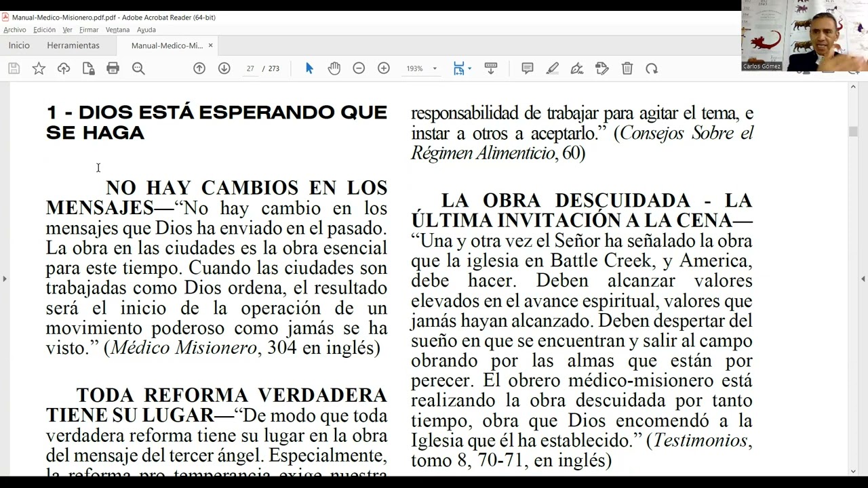
Task: Close the Manual-Medico-Mi... tab
Action: (x=210, y=45)
